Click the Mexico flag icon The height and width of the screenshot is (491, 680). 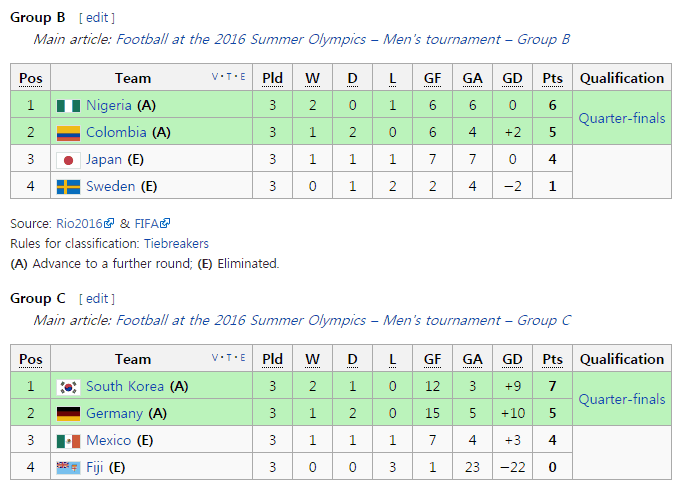(68, 440)
